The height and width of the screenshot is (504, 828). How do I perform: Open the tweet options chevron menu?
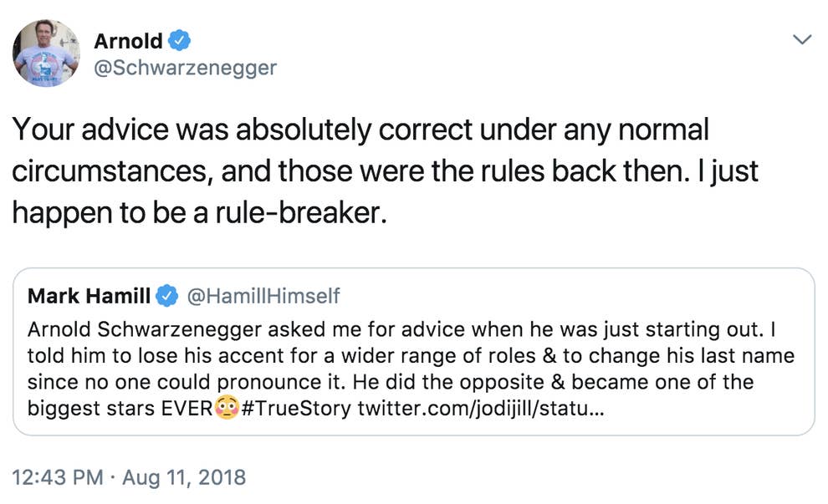(x=801, y=39)
